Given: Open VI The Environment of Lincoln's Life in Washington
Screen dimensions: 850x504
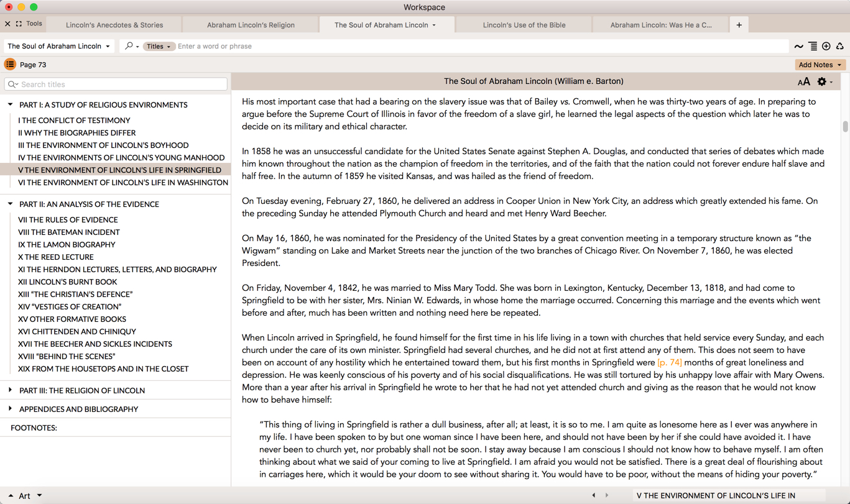Looking at the screenshot, I should click(x=123, y=183).
